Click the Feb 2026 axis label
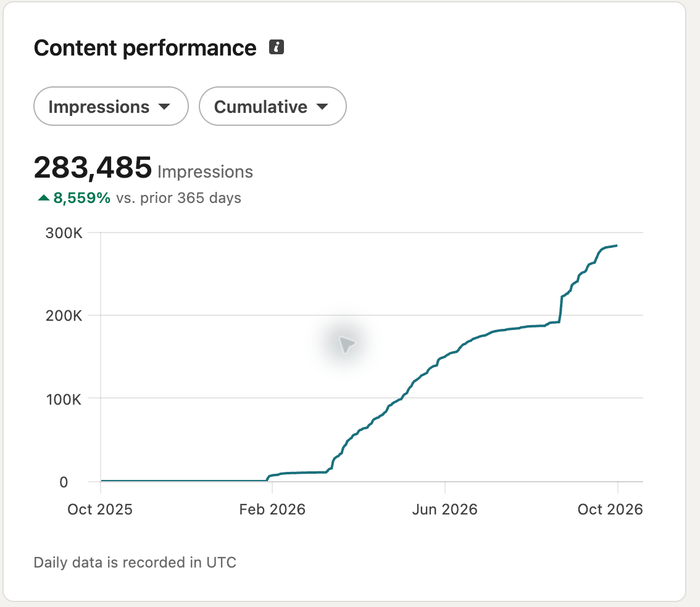This screenshot has height=607, width=700. (272, 510)
